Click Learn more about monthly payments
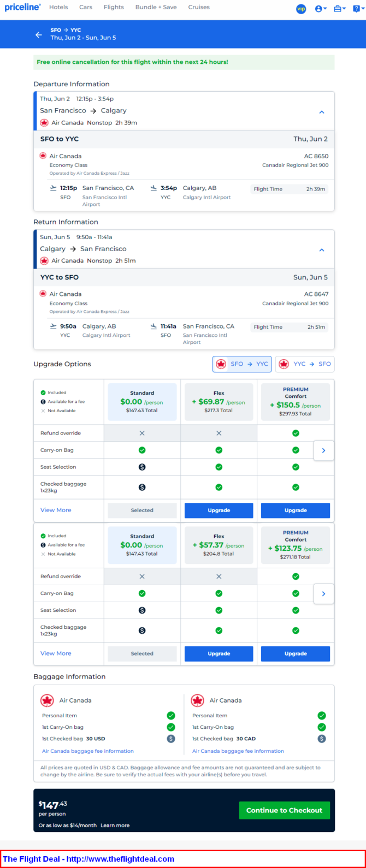Image resolution: width=366 pixels, height=868 pixels. (x=115, y=825)
